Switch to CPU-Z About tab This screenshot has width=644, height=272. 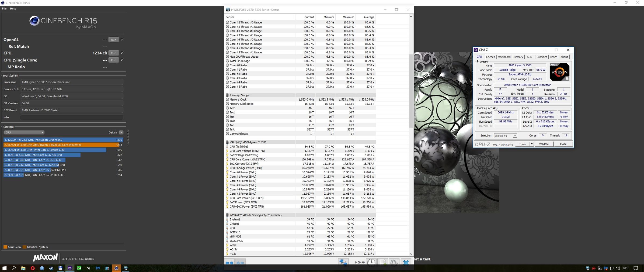pos(564,57)
